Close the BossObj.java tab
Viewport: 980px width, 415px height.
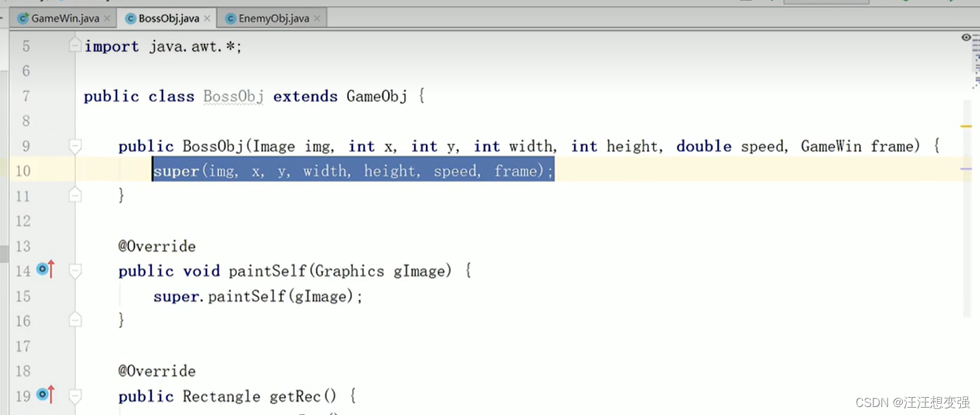(x=208, y=19)
